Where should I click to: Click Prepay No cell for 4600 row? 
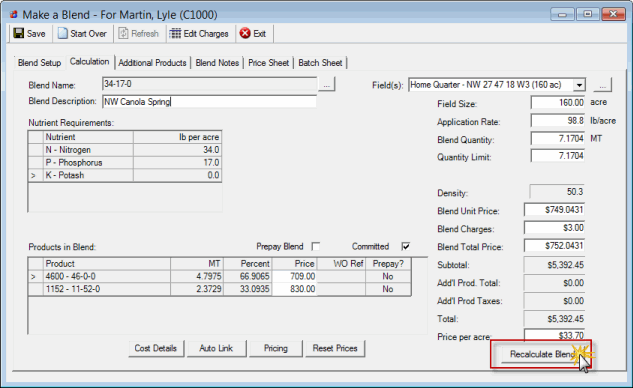point(388,277)
